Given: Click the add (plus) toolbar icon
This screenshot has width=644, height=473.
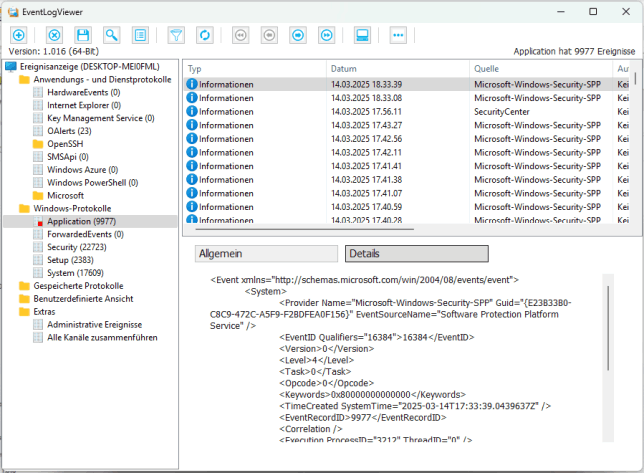Looking at the screenshot, I should click(x=18, y=35).
